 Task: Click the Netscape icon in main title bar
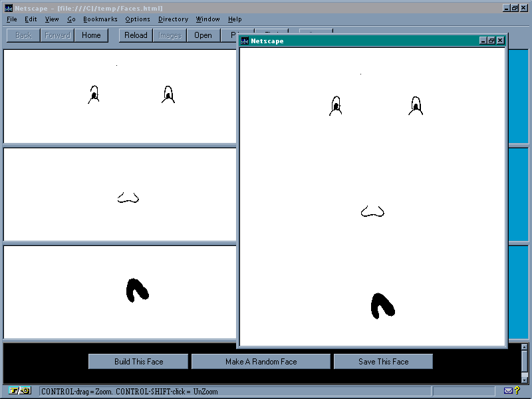[9, 8]
